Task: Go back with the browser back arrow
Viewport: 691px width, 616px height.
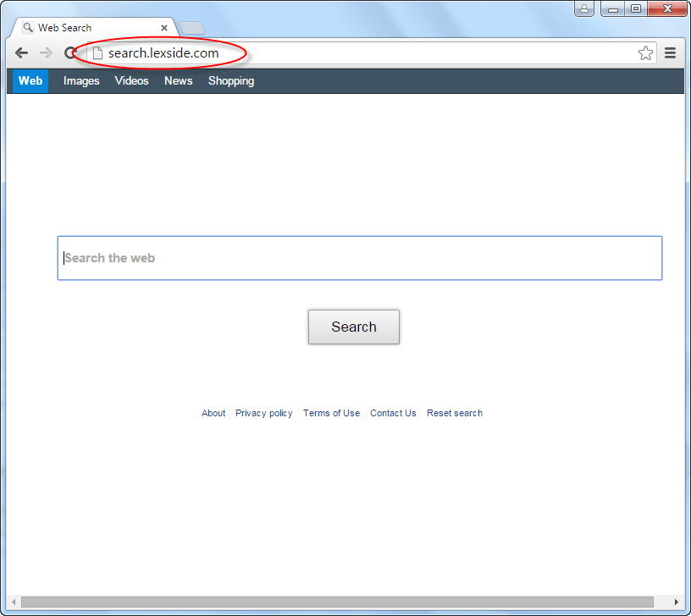Action: pyautogui.click(x=21, y=53)
